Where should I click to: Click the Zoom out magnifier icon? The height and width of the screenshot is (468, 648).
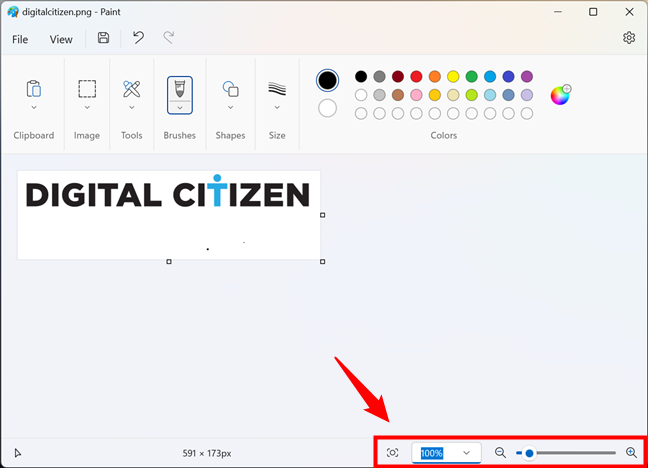point(500,453)
